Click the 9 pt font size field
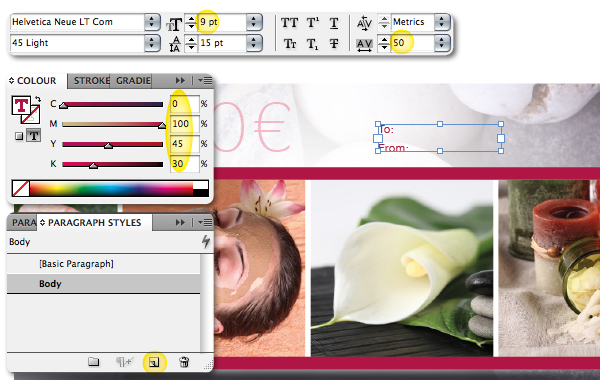 pos(222,22)
